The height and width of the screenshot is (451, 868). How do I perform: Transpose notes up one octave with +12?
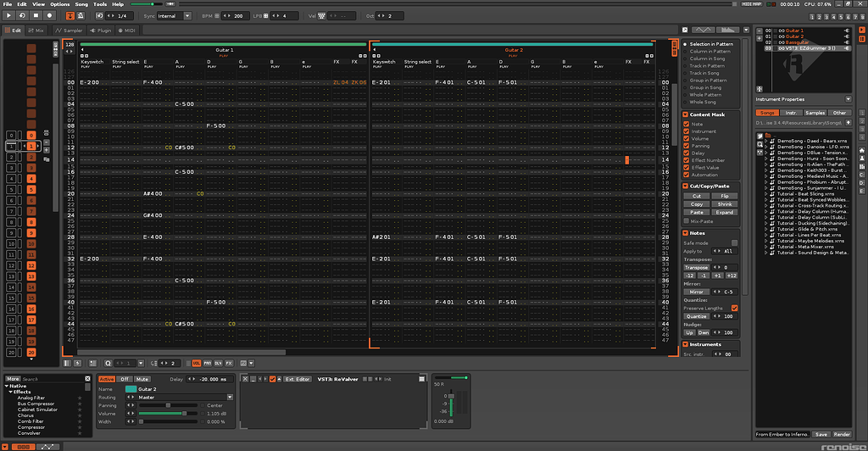pos(732,276)
